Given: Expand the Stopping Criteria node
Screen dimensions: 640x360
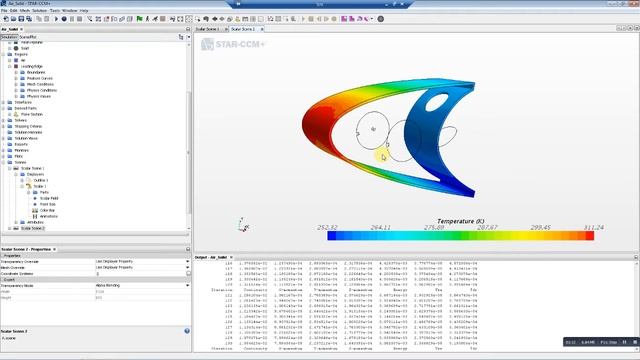Looking at the screenshot, I should point(4,127).
